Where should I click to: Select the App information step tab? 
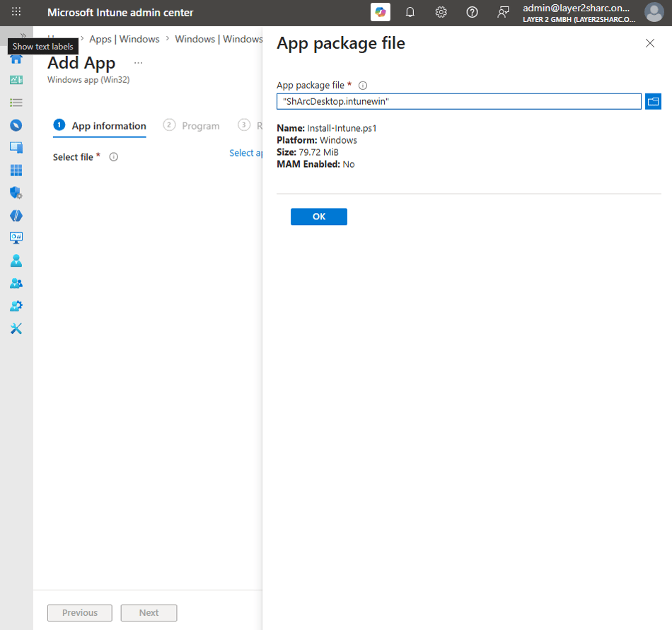click(x=100, y=126)
